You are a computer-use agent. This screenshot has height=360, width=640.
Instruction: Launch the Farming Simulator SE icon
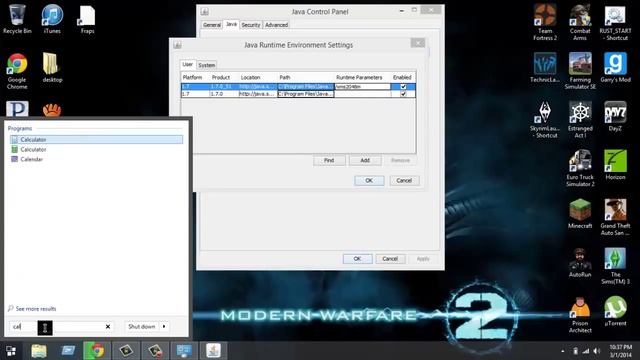pyautogui.click(x=580, y=71)
